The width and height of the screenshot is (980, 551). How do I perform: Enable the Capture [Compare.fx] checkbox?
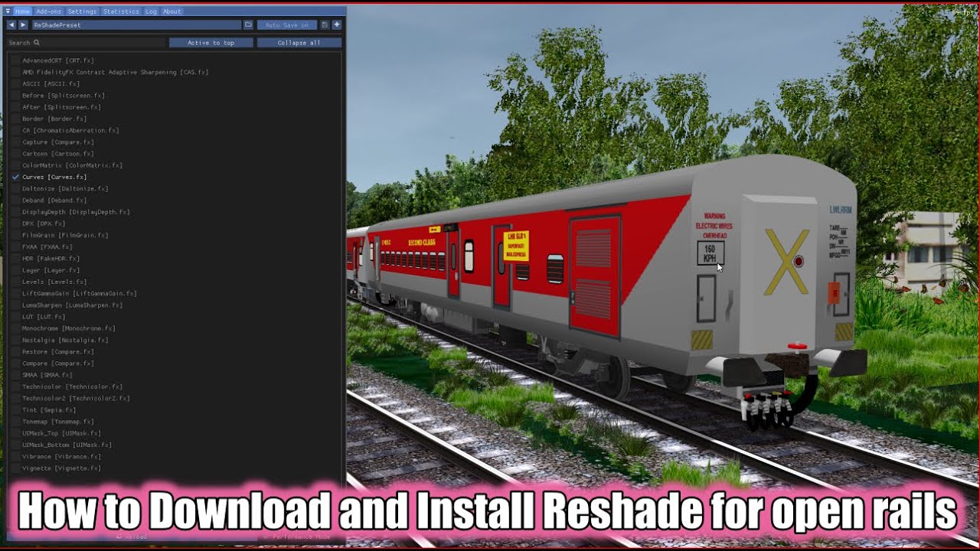tap(15, 142)
